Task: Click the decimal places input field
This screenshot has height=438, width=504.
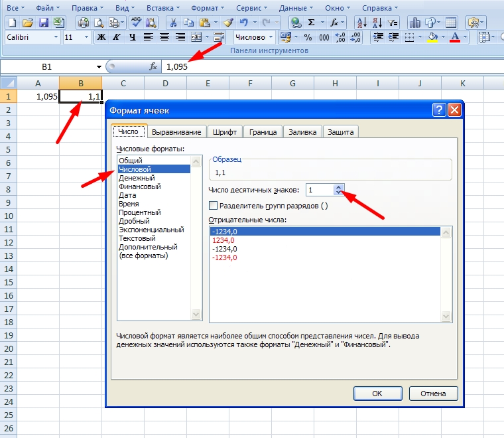Action: [x=320, y=190]
